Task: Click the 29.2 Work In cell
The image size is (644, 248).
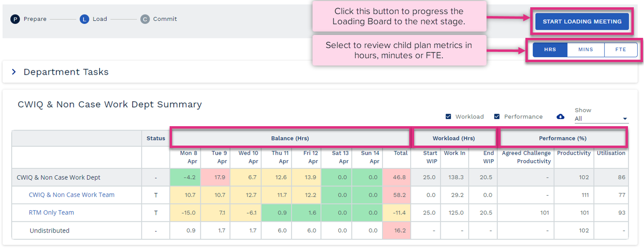Action: [x=454, y=195]
